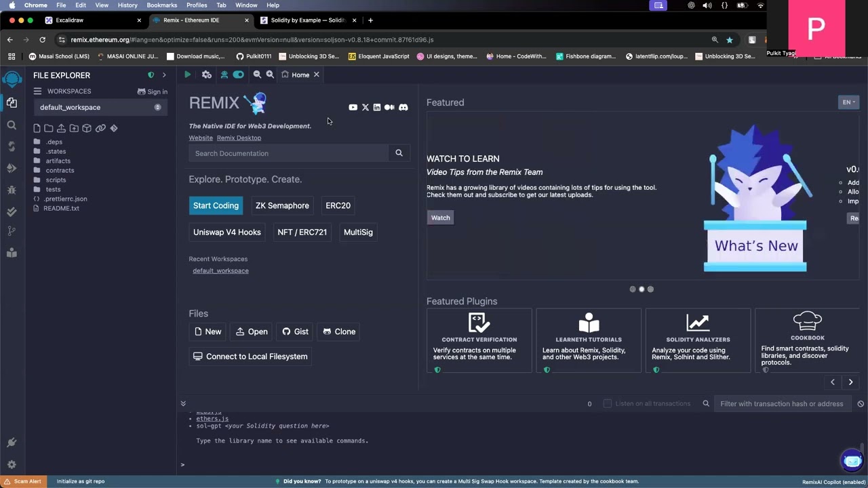The image size is (868, 488).
Task: Open the Workspaces hamburger menu
Action: 38,91
